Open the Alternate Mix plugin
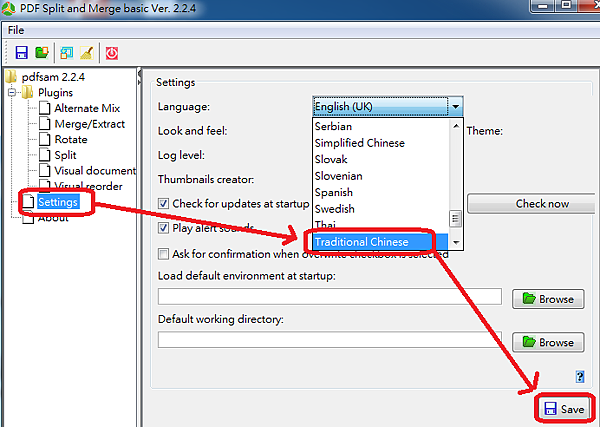 tap(87, 108)
